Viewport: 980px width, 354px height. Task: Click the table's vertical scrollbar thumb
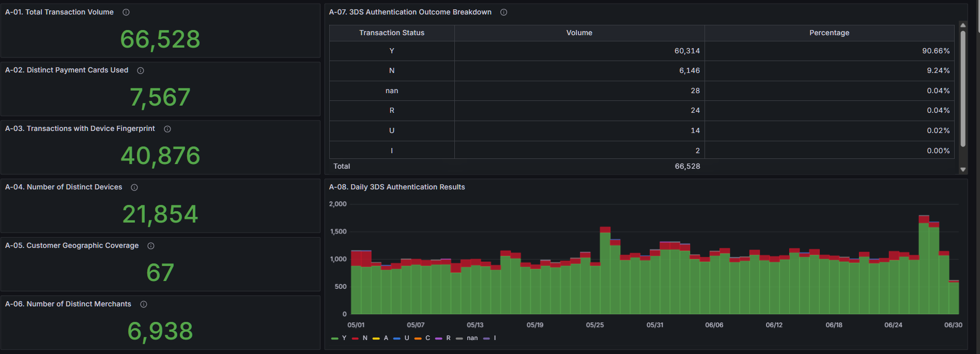963,88
